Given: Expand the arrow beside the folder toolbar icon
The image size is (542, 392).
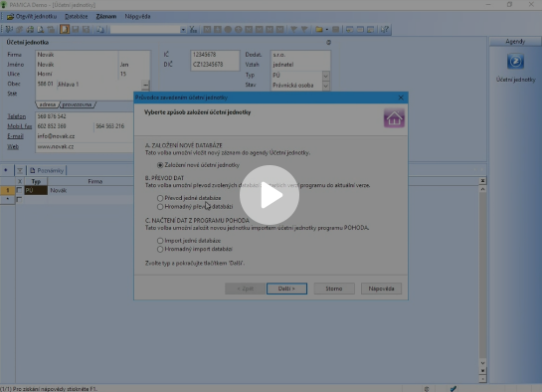Looking at the screenshot, I should pyautogui.click(x=326, y=30).
